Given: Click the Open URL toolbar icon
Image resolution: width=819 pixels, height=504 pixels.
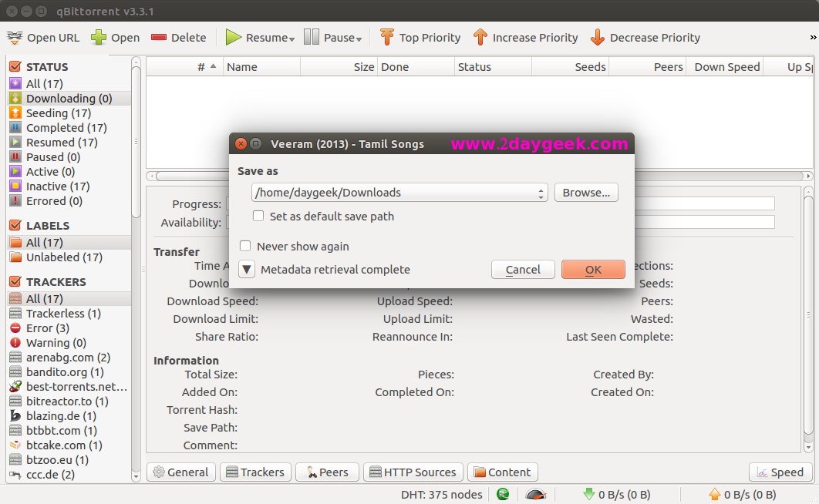Looking at the screenshot, I should 15,38.
